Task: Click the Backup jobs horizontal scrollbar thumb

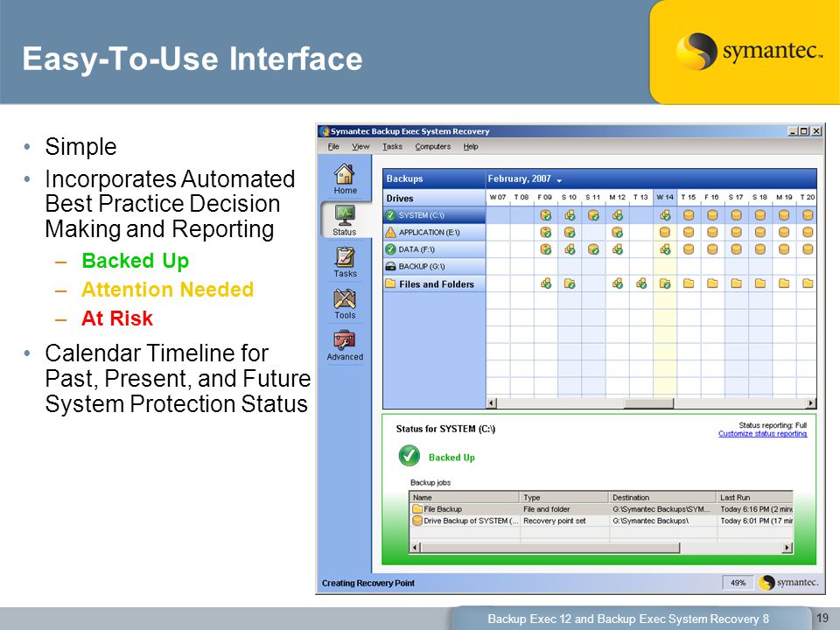Action: 550,548
